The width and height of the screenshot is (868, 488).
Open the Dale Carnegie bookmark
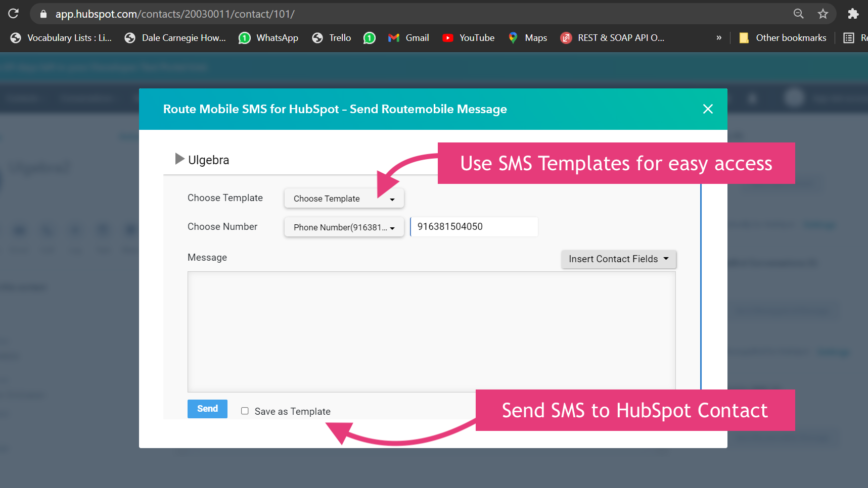tap(175, 37)
